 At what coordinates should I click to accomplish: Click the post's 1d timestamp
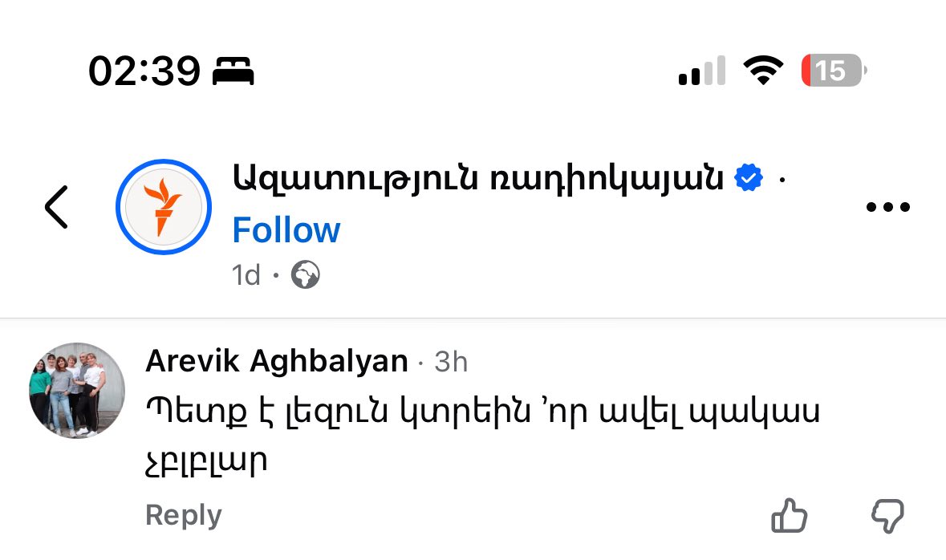246,276
